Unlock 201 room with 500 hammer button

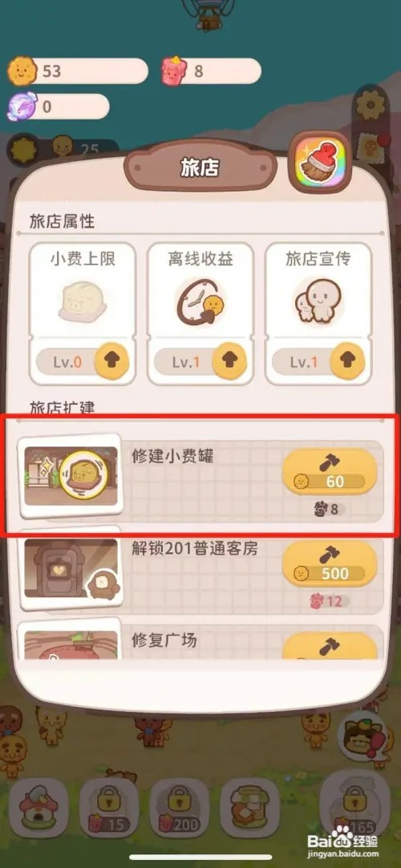click(330, 563)
